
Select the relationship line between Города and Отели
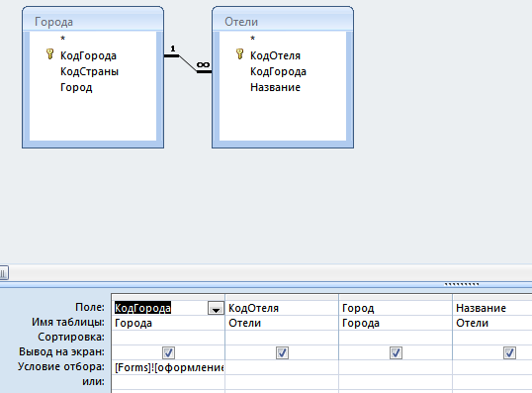pyautogui.click(x=188, y=63)
